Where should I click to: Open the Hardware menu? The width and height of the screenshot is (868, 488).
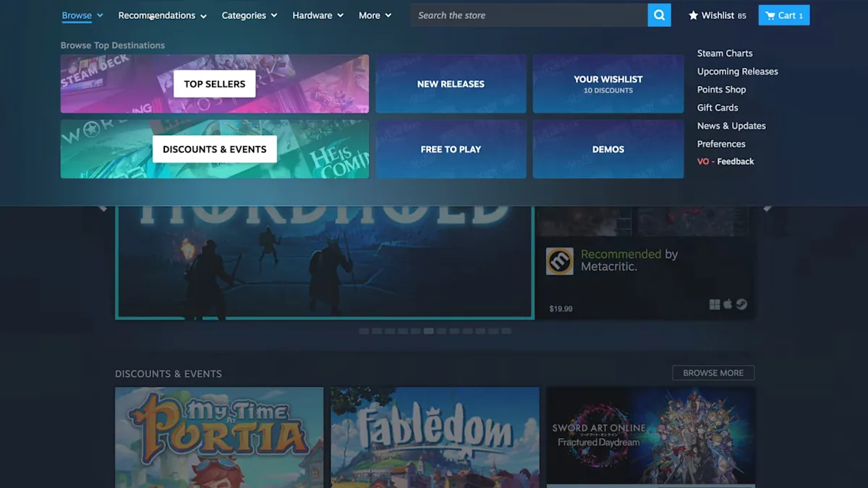point(318,15)
